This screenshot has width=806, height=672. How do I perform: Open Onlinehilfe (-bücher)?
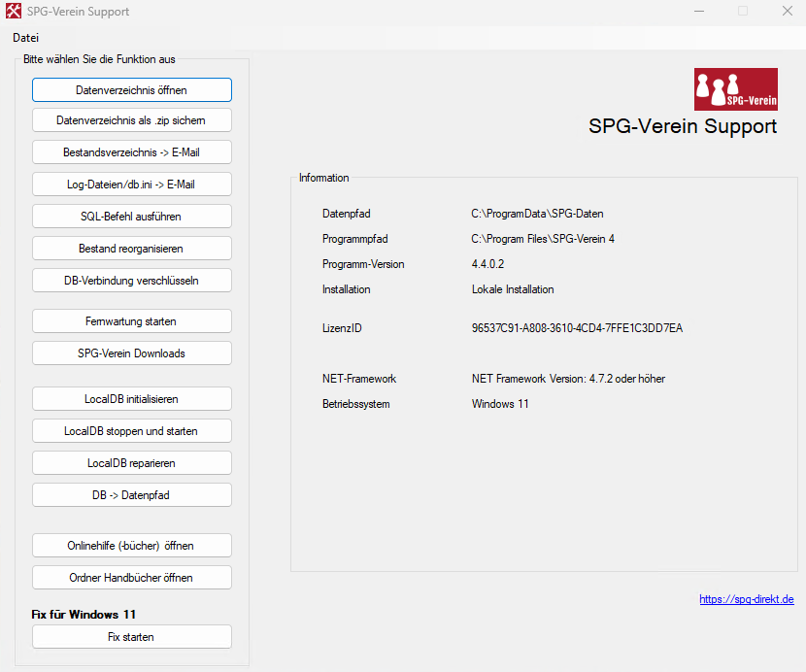point(131,546)
